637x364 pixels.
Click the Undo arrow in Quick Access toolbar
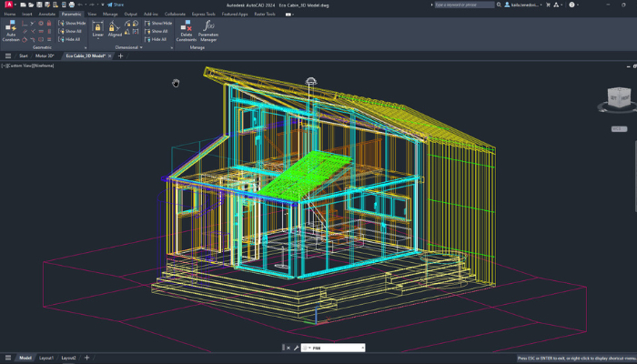coord(80,5)
